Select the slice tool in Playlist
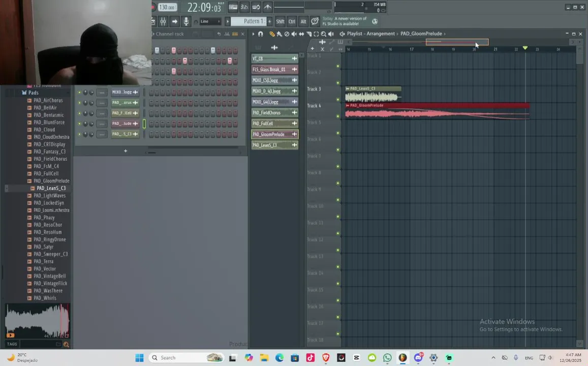Image resolution: width=588 pixels, height=366 pixels. pos(309,34)
